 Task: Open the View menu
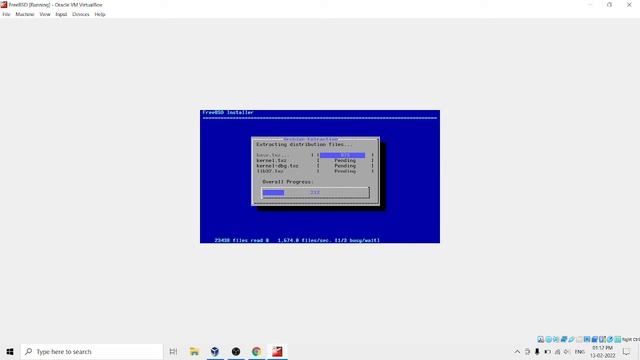click(45, 14)
